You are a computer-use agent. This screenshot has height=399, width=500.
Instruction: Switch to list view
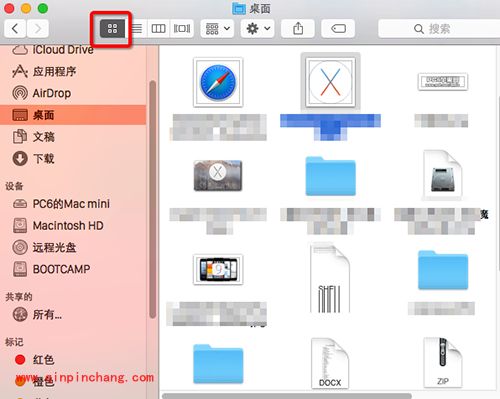point(137,29)
